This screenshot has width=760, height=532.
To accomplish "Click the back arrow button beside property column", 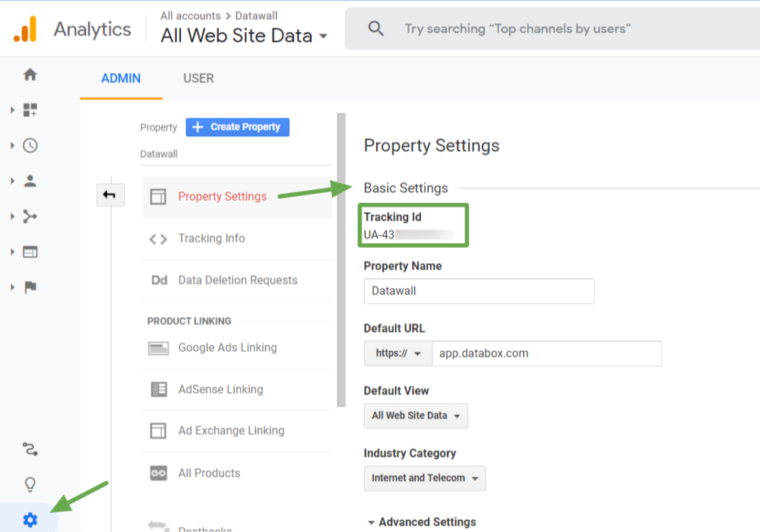I will 109,195.
